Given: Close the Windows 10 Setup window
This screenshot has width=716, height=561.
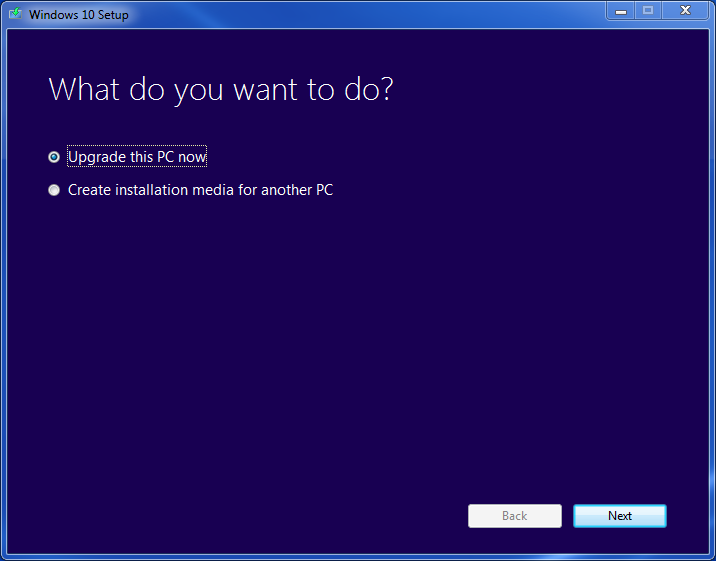Looking at the screenshot, I should coord(685,11).
